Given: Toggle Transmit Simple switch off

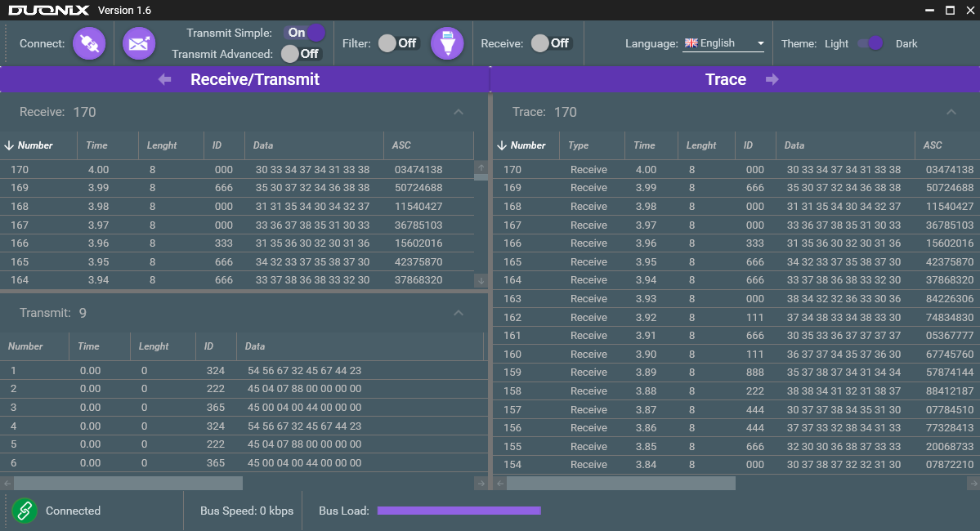Looking at the screenshot, I should point(305,33).
